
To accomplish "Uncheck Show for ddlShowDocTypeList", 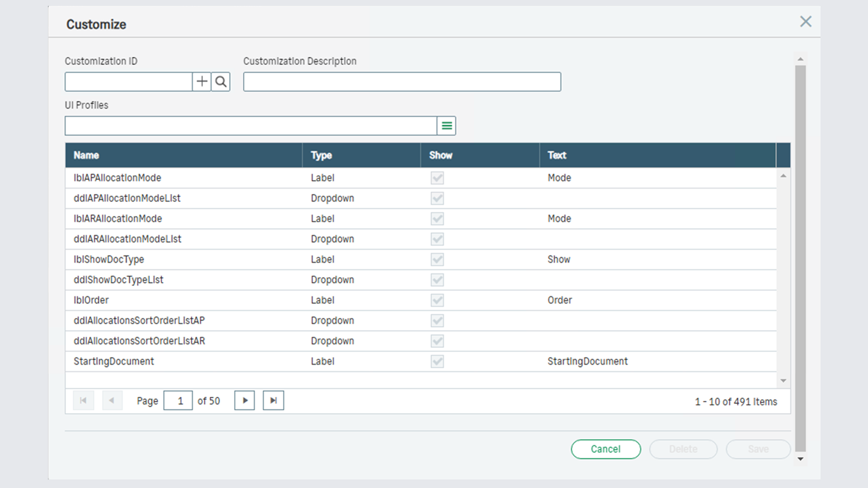I will click(x=437, y=280).
